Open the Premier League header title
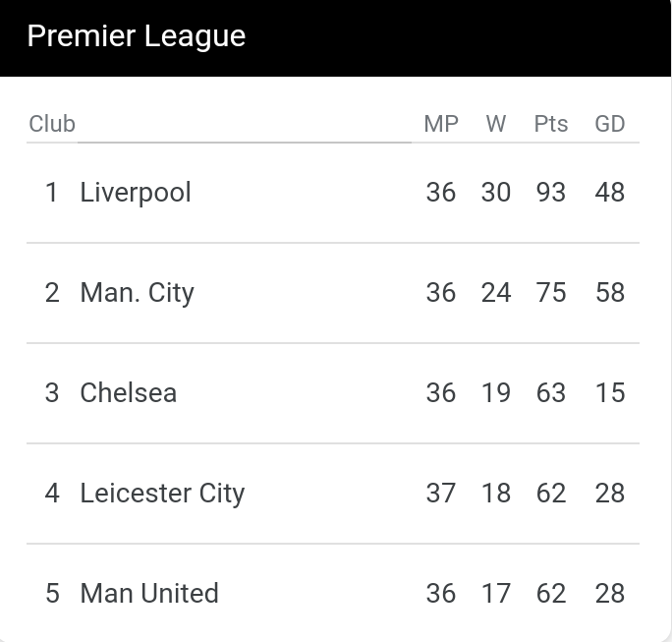 click(137, 36)
